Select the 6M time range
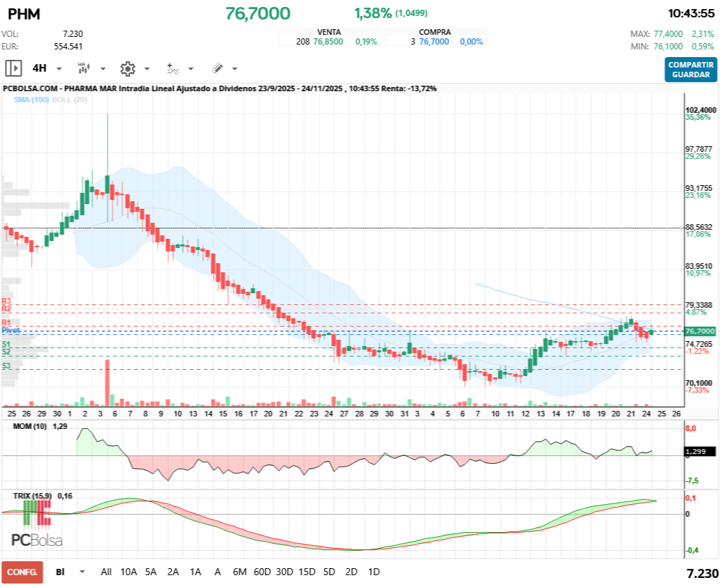728x587 pixels. tap(240, 572)
